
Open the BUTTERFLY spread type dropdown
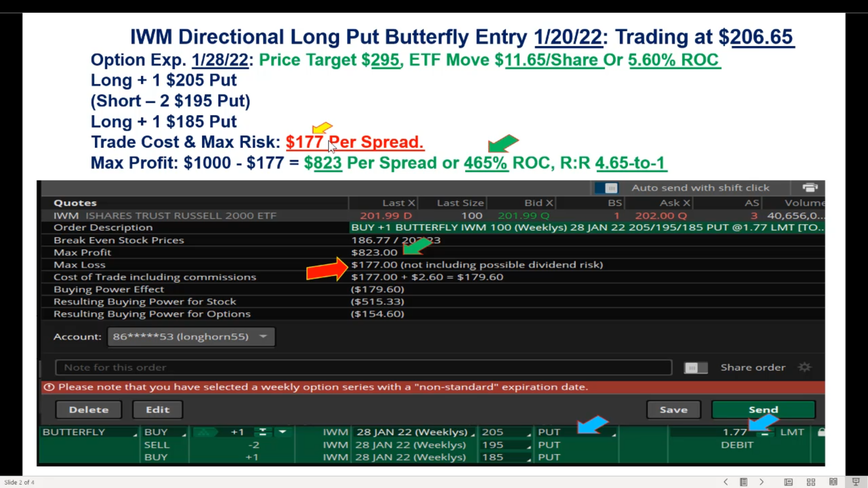tap(89, 432)
